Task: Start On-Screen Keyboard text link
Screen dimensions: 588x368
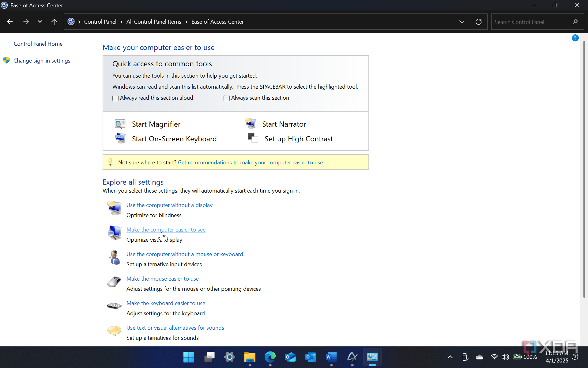Action: tap(174, 139)
